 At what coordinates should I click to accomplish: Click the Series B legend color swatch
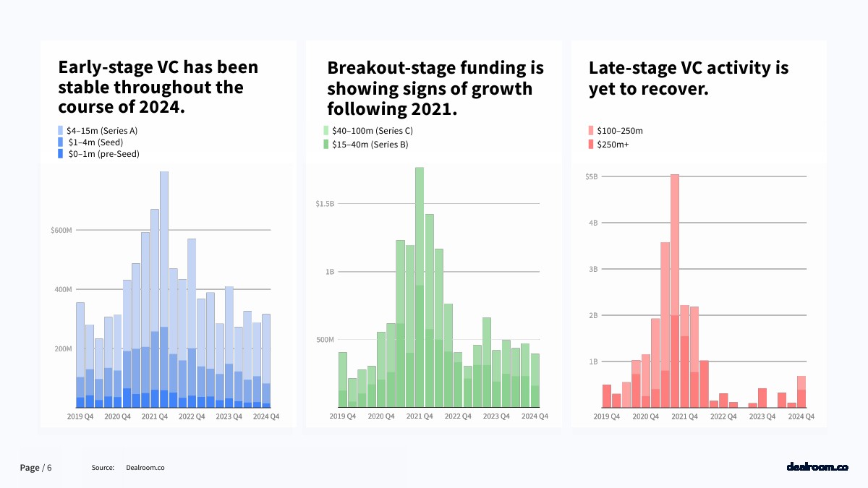[x=326, y=145]
